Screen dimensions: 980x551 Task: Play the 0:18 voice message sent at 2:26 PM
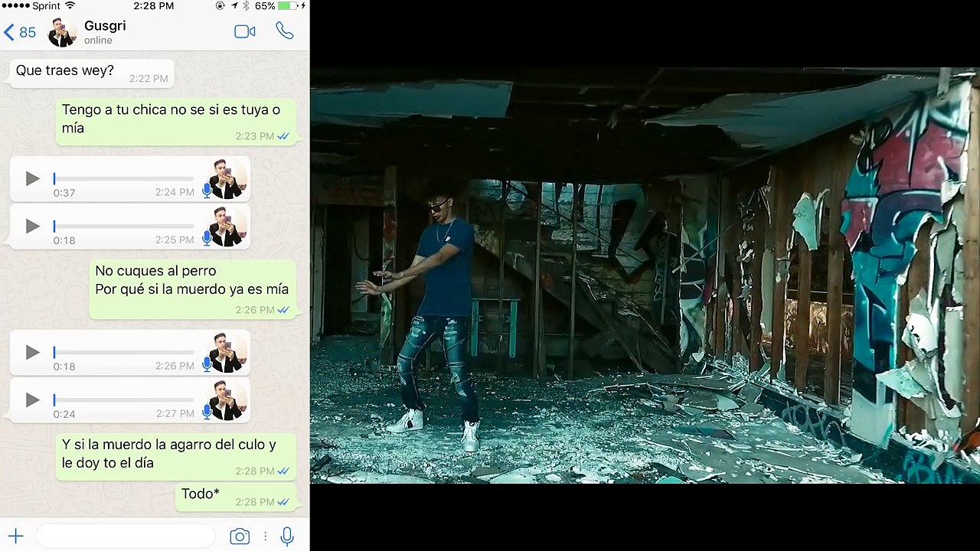point(32,352)
